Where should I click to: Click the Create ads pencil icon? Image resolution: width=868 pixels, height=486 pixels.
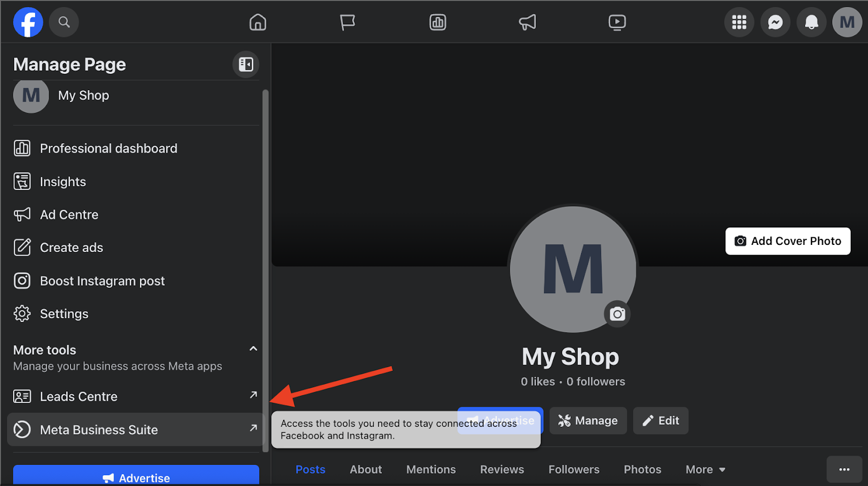[22, 248]
